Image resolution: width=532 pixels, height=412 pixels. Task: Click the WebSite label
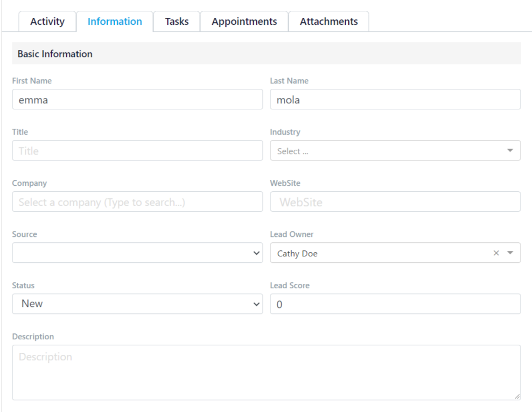point(285,183)
